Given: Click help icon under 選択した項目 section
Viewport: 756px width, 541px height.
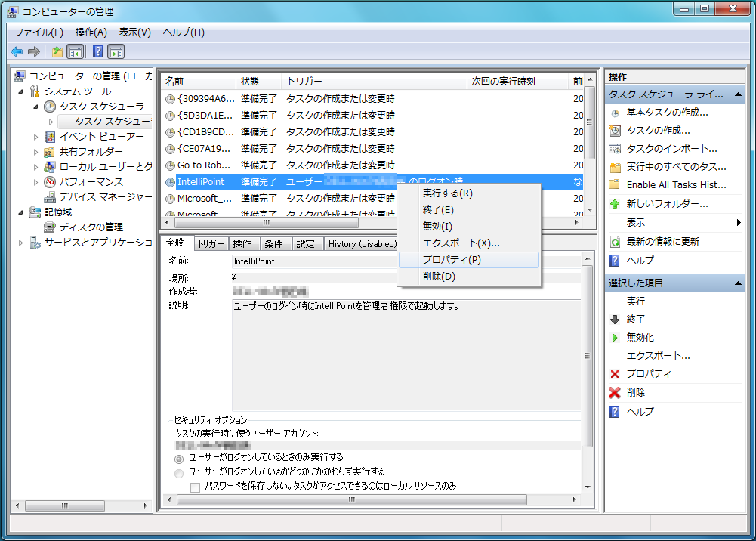Looking at the screenshot, I should pyautogui.click(x=614, y=411).
